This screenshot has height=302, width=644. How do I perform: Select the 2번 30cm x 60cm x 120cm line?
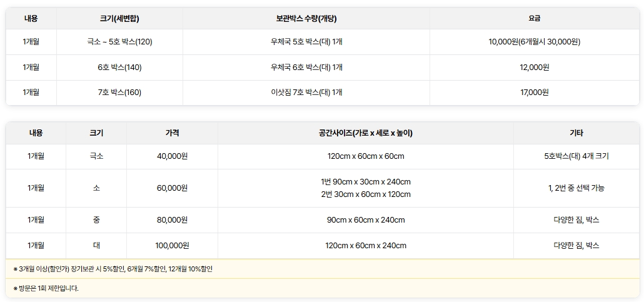coord(366,194)
